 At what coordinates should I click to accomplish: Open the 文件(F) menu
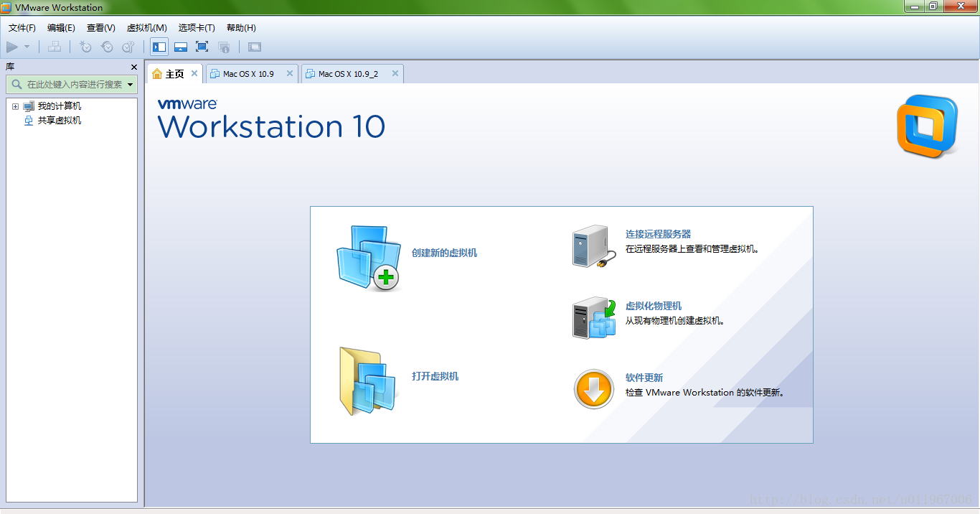(x=22, y=28)
